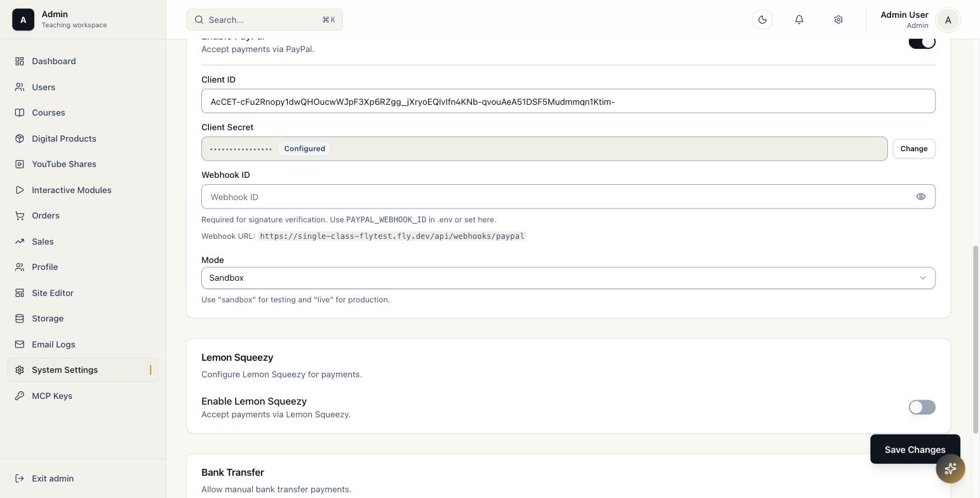
Task: Click the YouTube Shares play icon
Action: pos(20,164)
